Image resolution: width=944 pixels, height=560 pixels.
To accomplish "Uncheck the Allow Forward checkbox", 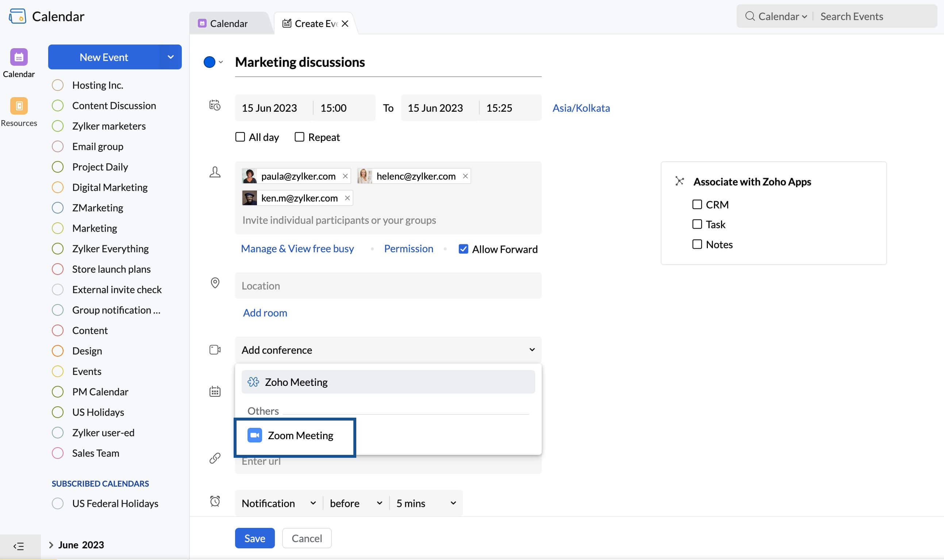I will [463, 249].
